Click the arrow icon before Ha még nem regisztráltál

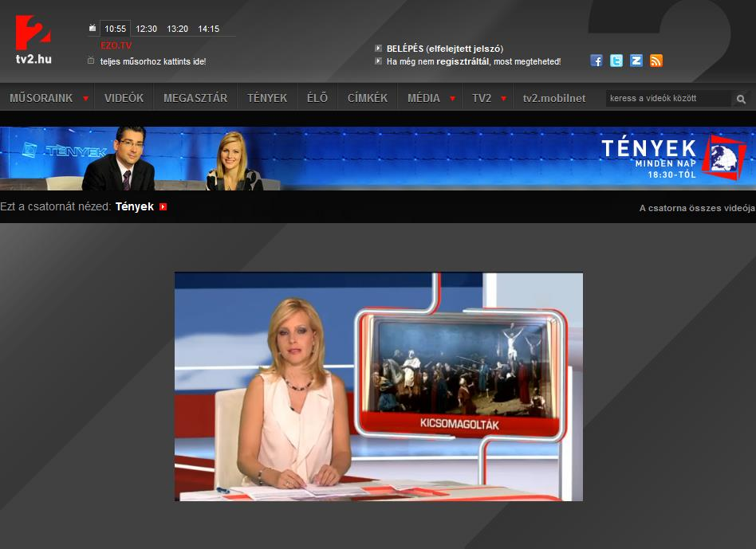coord(379,61)
